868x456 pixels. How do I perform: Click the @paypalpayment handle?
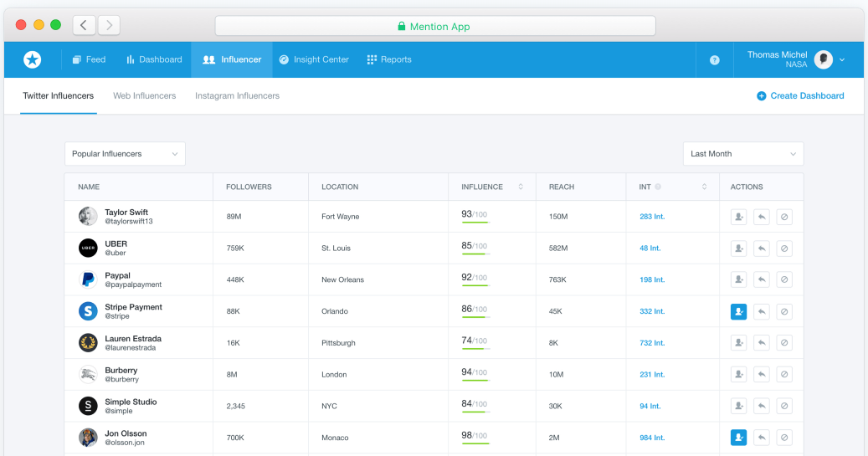coord(133,284)
